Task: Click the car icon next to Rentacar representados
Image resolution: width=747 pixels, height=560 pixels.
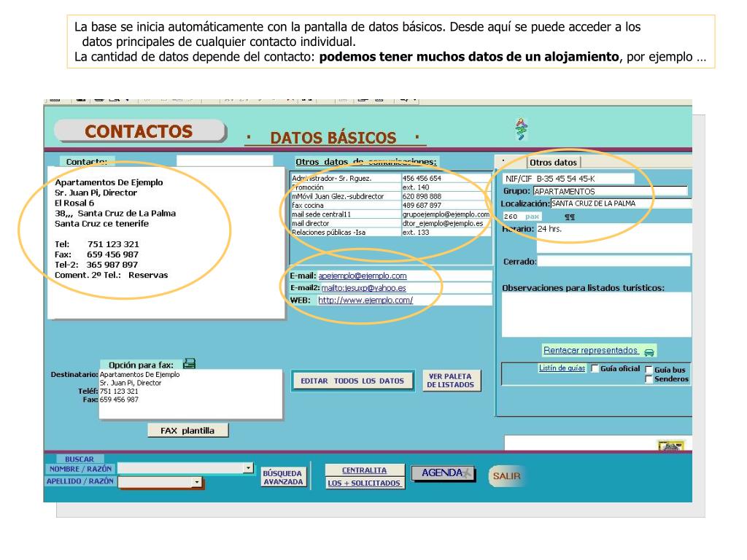Action: click(649, 352)
